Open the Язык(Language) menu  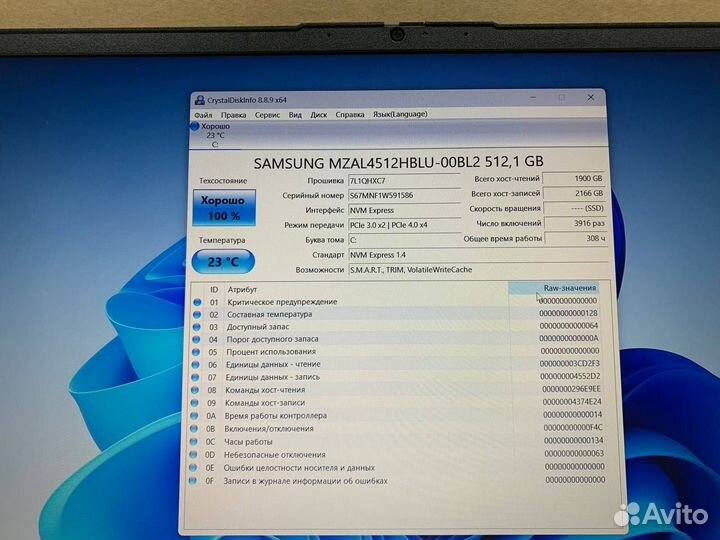pyautogui.click(x=400, y=114)
